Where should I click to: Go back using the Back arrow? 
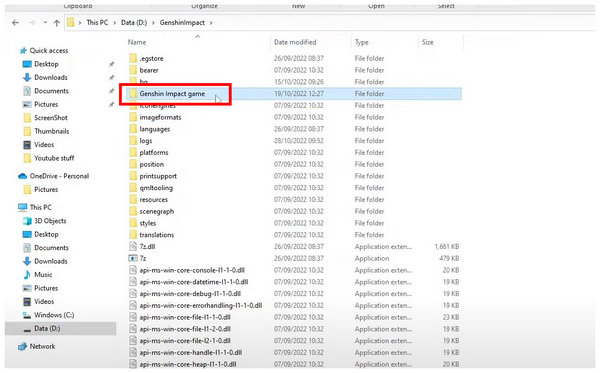click(x=15, y=23)
